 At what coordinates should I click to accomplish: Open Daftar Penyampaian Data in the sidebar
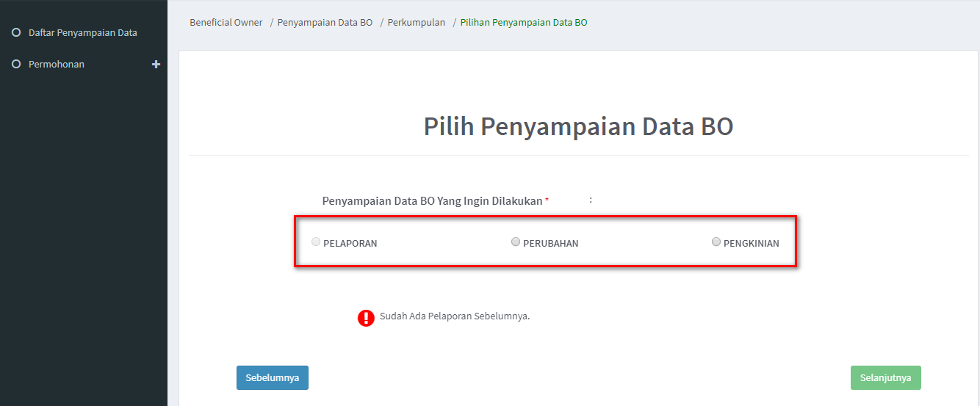pyautogui.click(x=82, y=33)
